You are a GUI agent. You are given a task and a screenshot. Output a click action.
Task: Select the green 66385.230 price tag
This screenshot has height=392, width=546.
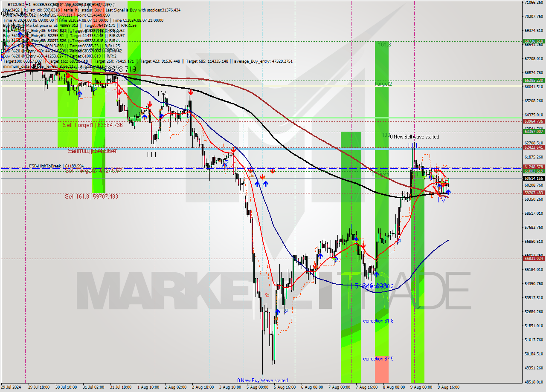click(x=533, y=80)
